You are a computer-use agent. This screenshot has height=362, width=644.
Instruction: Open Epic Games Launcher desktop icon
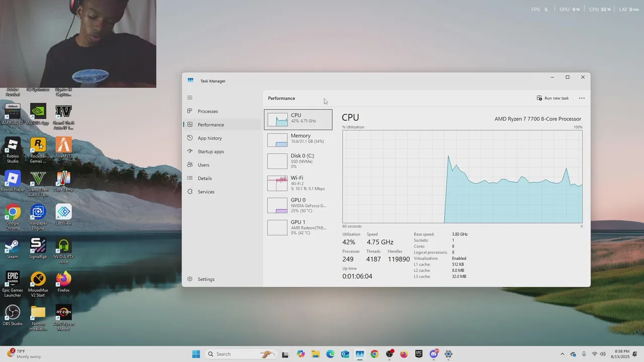tap(13, 285)
